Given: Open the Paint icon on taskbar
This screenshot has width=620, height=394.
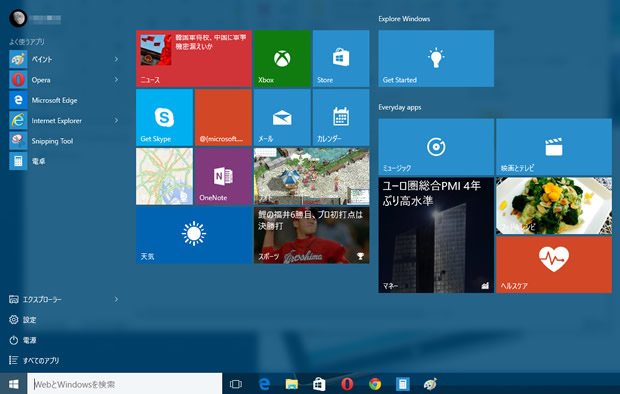Looking at the screenshot, I should (x=430, y=384).
